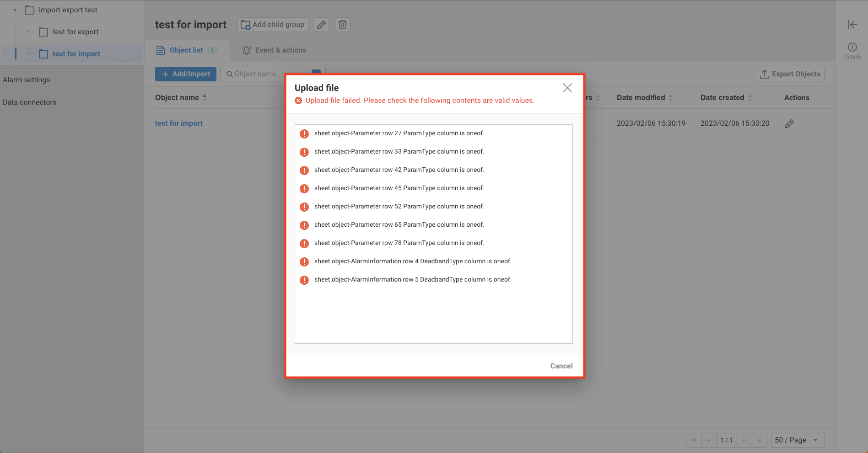Image resolution: width=868 pixels, height=453 pixels.
Task: Click the Export Objects button
Action: pos(790,74)
